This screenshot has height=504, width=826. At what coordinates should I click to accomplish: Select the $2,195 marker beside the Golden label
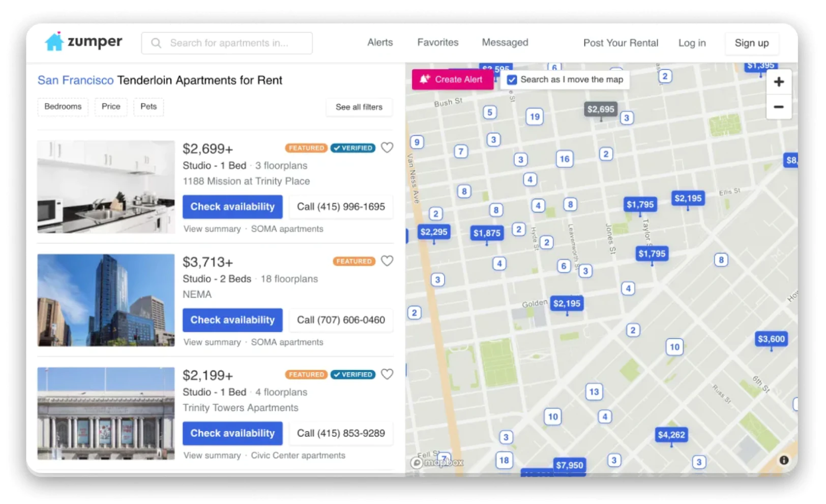[x=567, y=304]
